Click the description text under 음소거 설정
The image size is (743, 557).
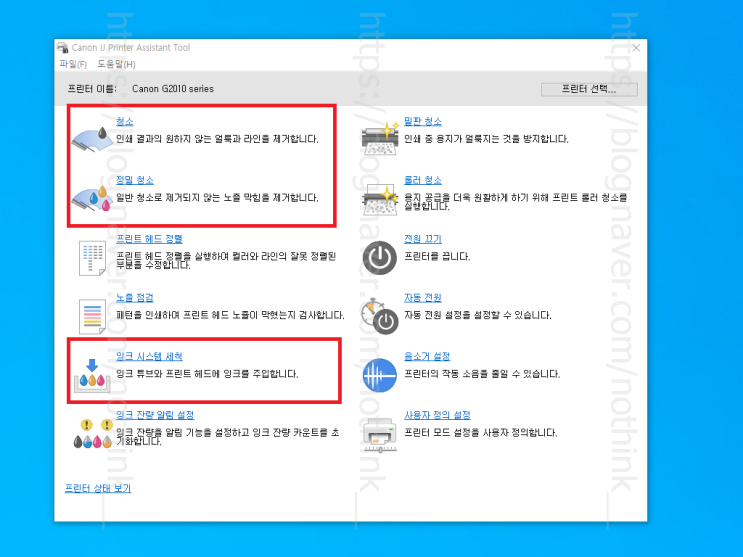tap(482, 374)
